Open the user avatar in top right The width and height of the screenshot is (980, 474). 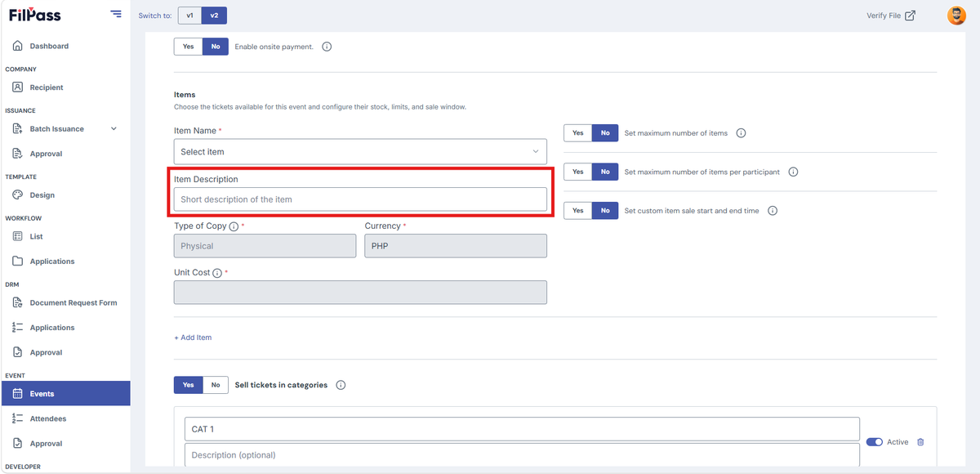956,16
